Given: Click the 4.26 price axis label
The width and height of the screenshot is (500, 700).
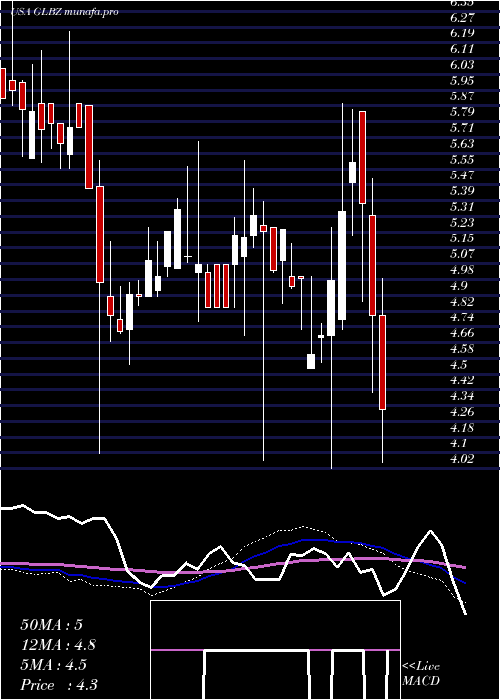Looking at the screenshot, I should tap(462, 412).
